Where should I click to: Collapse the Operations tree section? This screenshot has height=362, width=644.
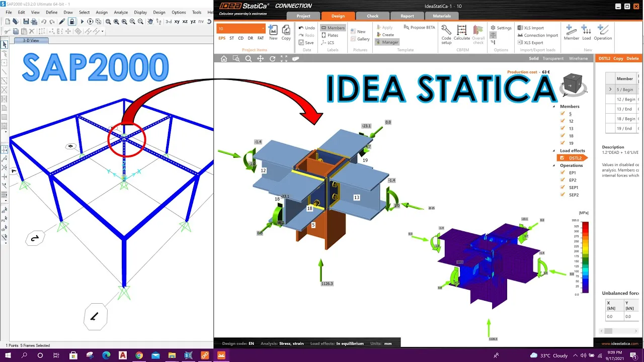(x=554, y=165)
